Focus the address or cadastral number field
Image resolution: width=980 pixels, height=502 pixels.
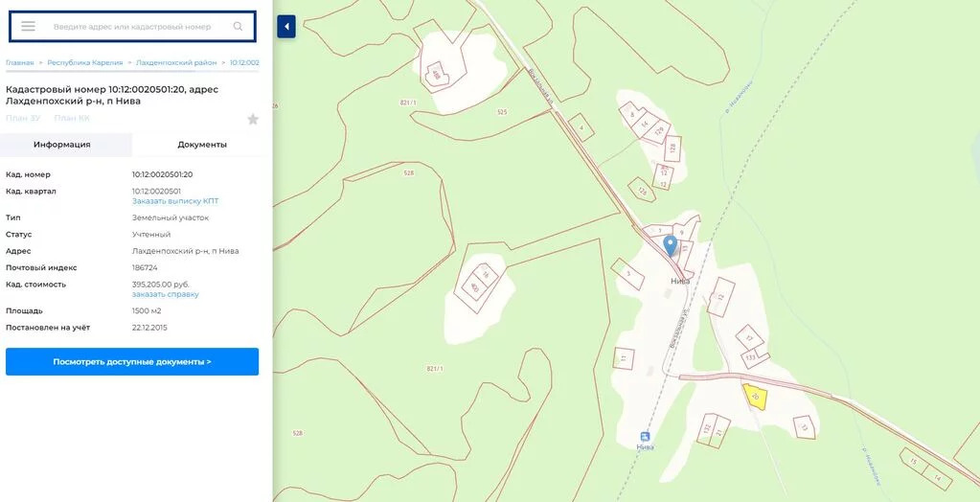coord(140,27)
